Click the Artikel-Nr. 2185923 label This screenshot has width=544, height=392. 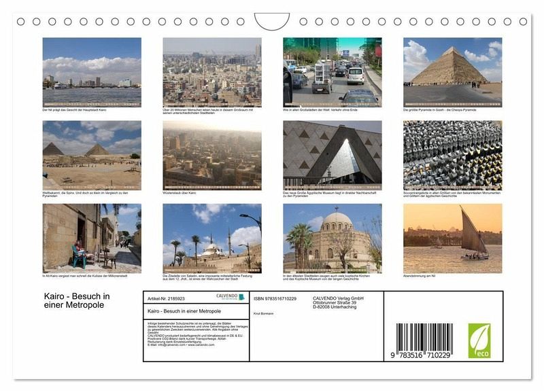[x=166, y=298]
